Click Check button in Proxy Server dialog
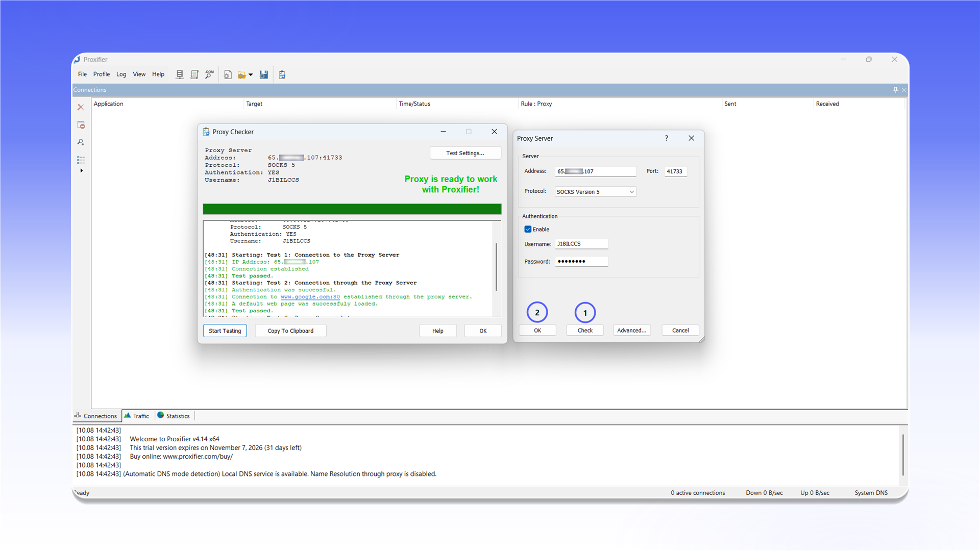The width and height of the screenshot is (980, 551). click(585, 330)
